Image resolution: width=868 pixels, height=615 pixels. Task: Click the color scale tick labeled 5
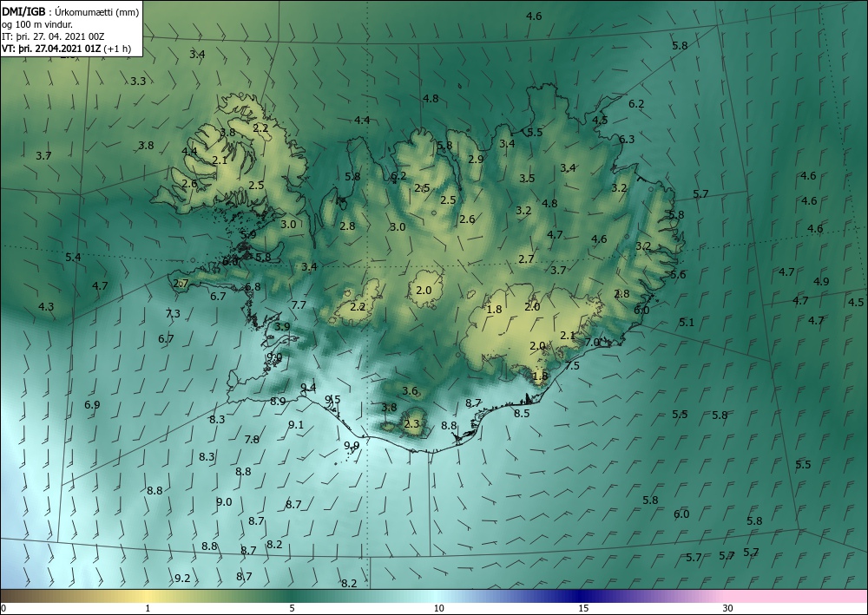[292, 608]
